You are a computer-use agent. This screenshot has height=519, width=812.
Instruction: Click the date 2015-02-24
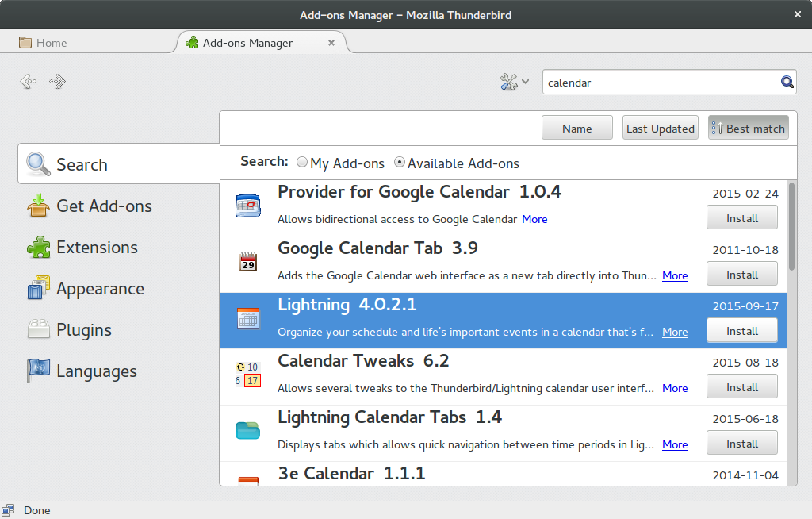(745, 194)
